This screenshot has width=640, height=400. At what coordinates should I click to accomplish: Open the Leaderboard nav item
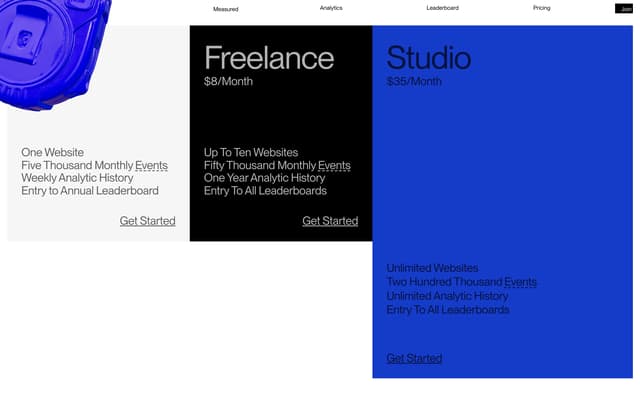click(x=442, y=8)
